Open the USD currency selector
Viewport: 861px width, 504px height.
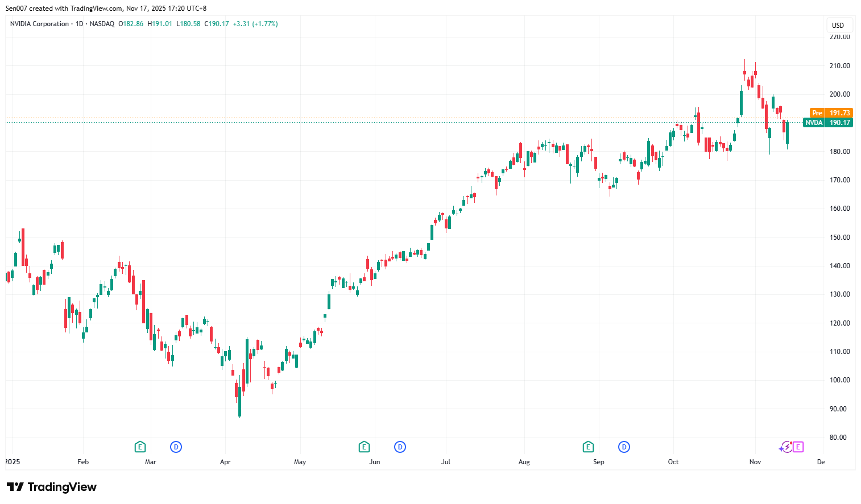pyautogui.click(x=839, y=25)
